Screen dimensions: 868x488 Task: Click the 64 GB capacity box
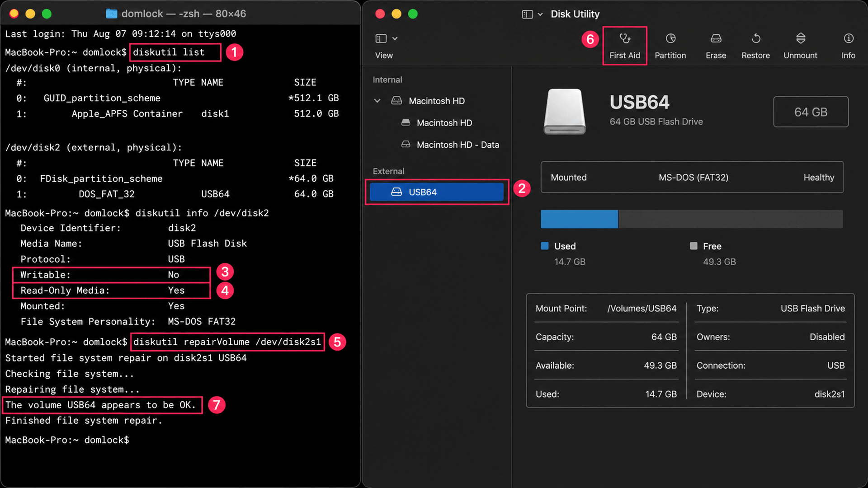click(x=811, y=112)
